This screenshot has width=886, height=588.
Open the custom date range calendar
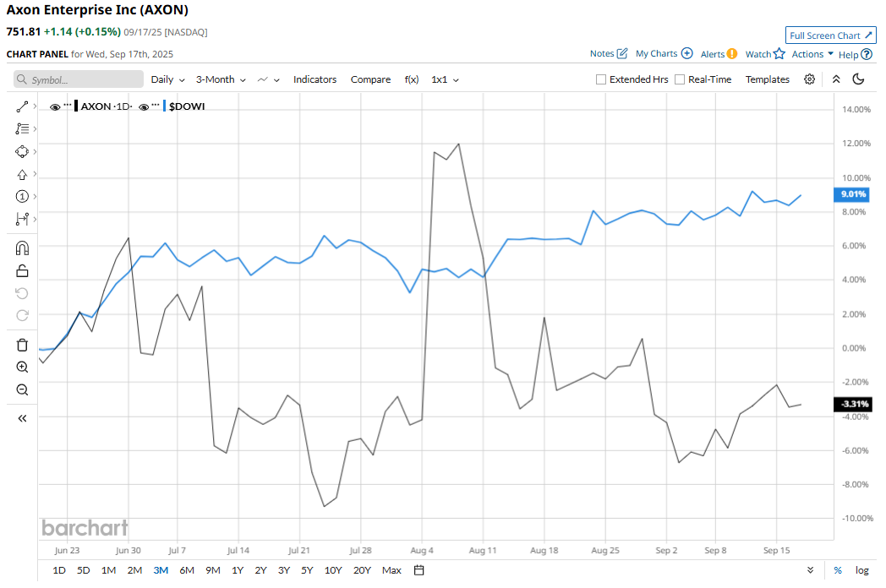(x=418, y=570)
